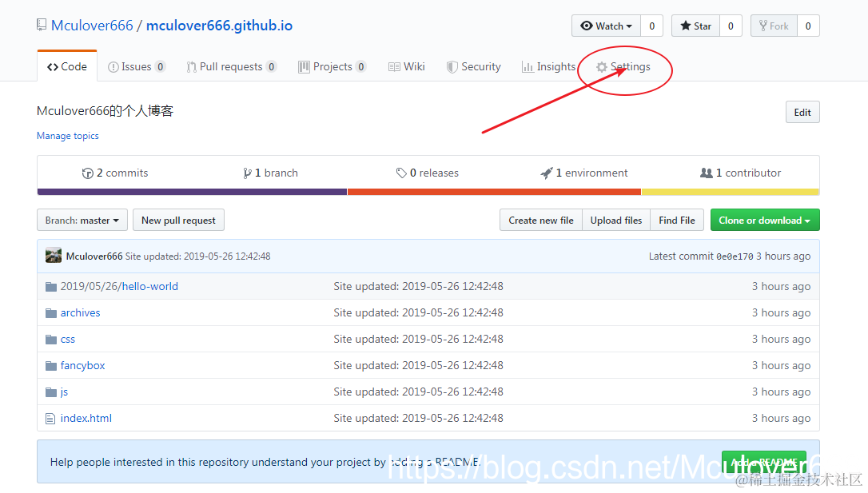
Task: Click the Projects board icon
Action: pyautogui.click(x=304, y=67)
